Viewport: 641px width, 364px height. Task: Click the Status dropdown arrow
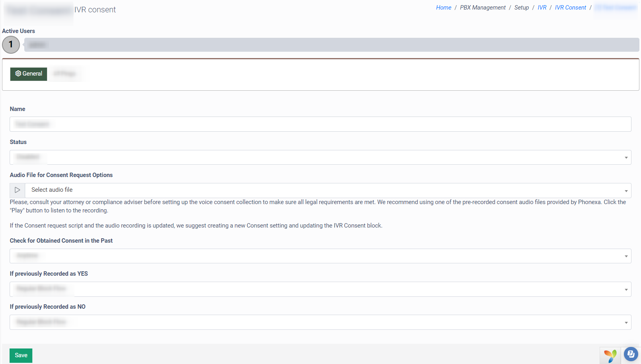point(626,158)
